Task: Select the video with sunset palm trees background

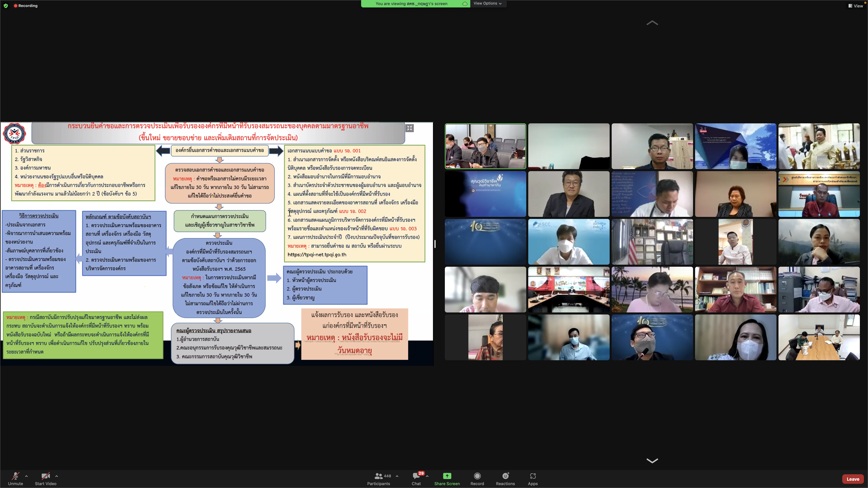Action: 652,290
